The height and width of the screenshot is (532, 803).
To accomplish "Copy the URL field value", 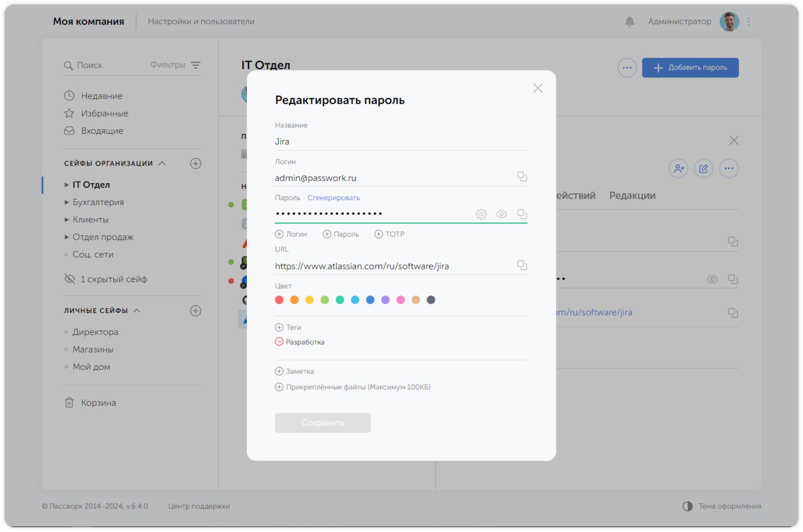I will (522, 265).
